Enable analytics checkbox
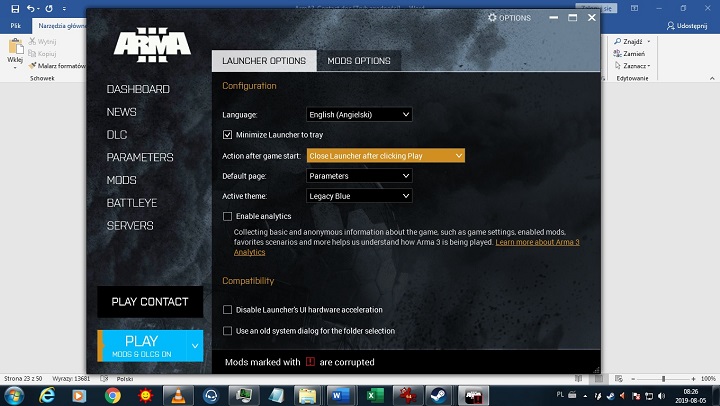The image size is (720, 406). point(228,216)
